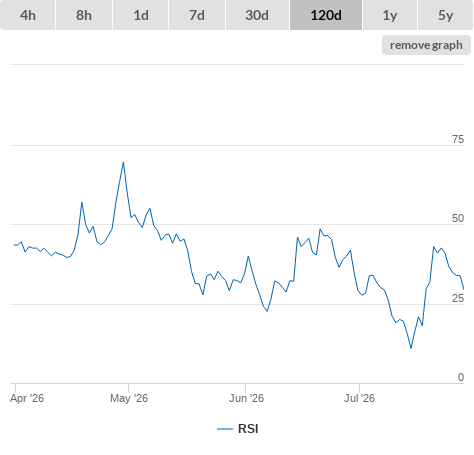Image resolution: width=474 pixels, height=455 pixels.
Task: Click the lowest RSI trough in July
Action: 411,348
